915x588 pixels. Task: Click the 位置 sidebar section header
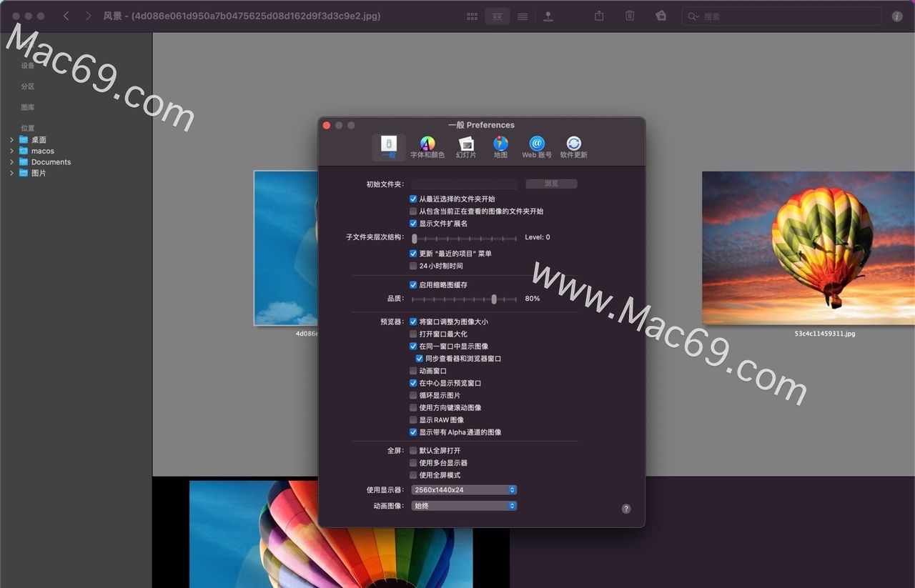pos(28,128)
